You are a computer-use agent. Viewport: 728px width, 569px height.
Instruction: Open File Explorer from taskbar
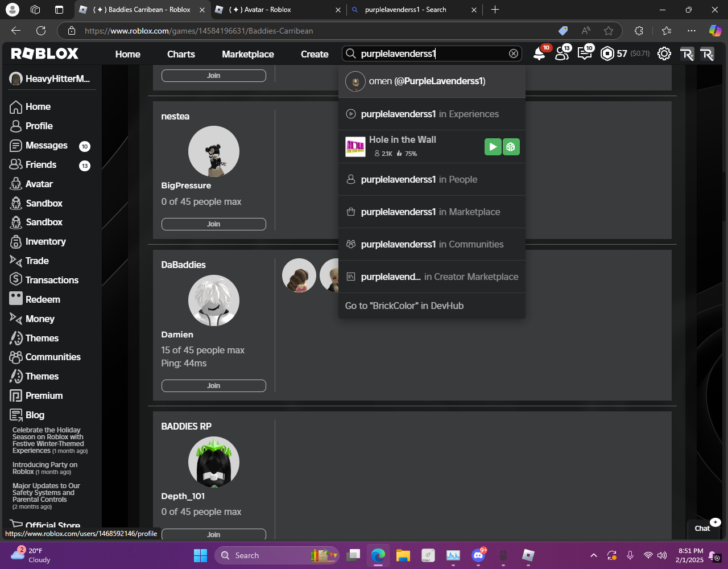(x=403, y=555)
